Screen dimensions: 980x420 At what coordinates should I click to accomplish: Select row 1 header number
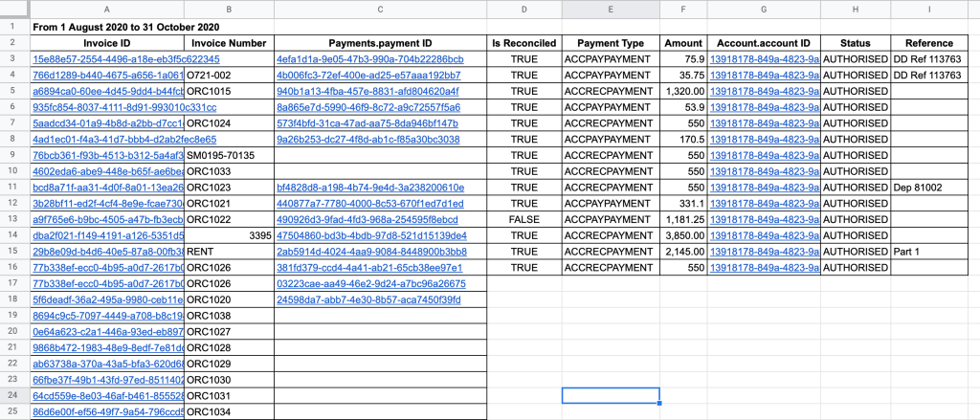tap(15, 27)
